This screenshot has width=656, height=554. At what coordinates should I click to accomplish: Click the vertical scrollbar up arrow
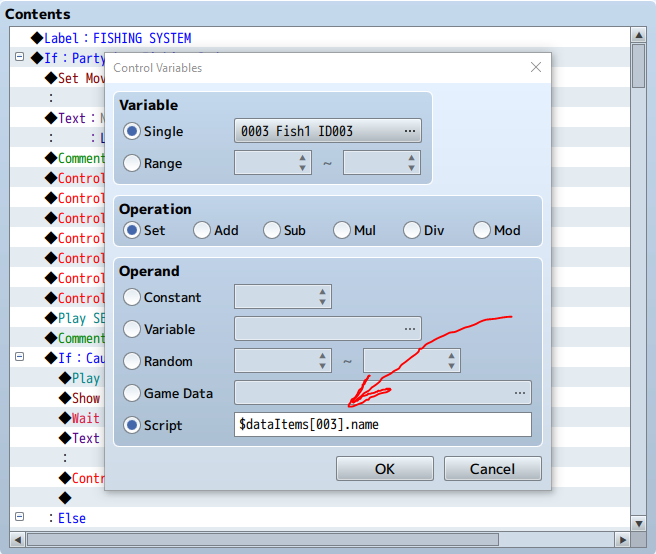click(639, 35)
